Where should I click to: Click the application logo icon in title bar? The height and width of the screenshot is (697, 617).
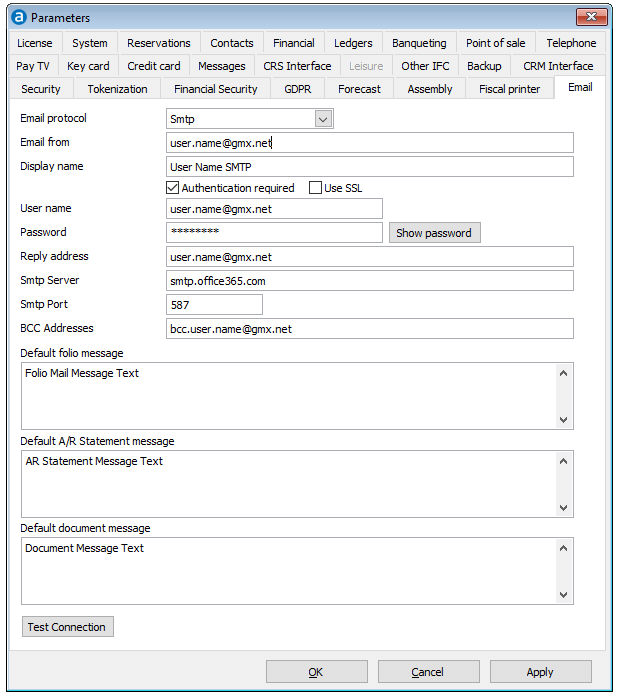pyautogui.click(x=19, y=17)
